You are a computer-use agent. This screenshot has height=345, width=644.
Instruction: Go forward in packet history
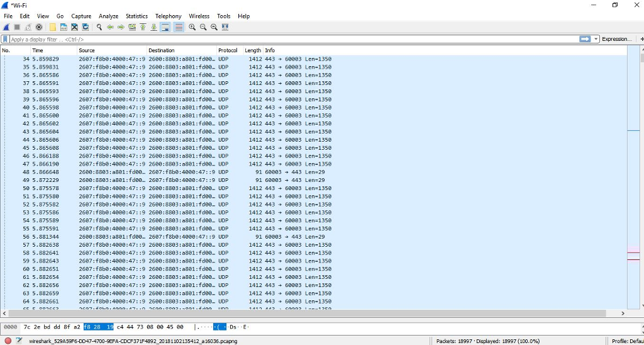[121, 27]
